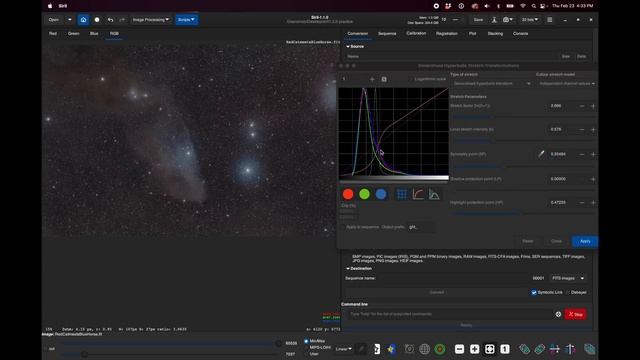Click the Open button in toolbar
The image size is (640, 360).
click(53, 20)
